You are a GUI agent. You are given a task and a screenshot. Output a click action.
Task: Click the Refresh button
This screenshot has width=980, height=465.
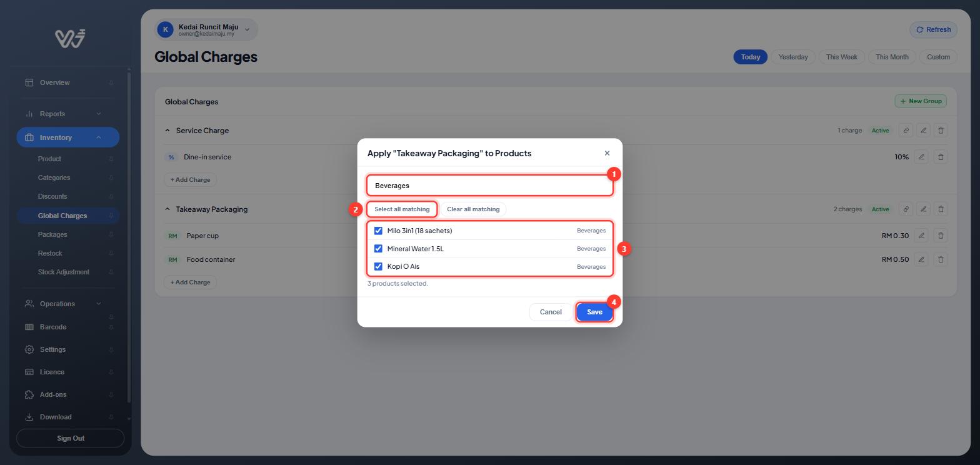tap(934, 29)
